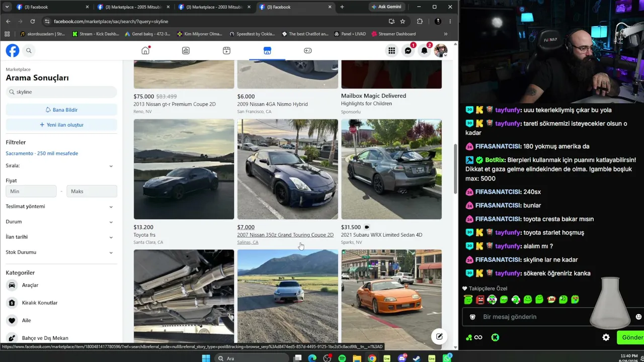This screenshot has height=362, width=644.
Task: Open the Toyota frs listing photo
Action: [184, 169]
